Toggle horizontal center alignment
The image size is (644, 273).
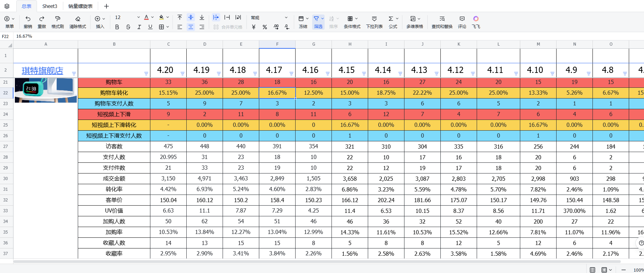pos(191,27)
